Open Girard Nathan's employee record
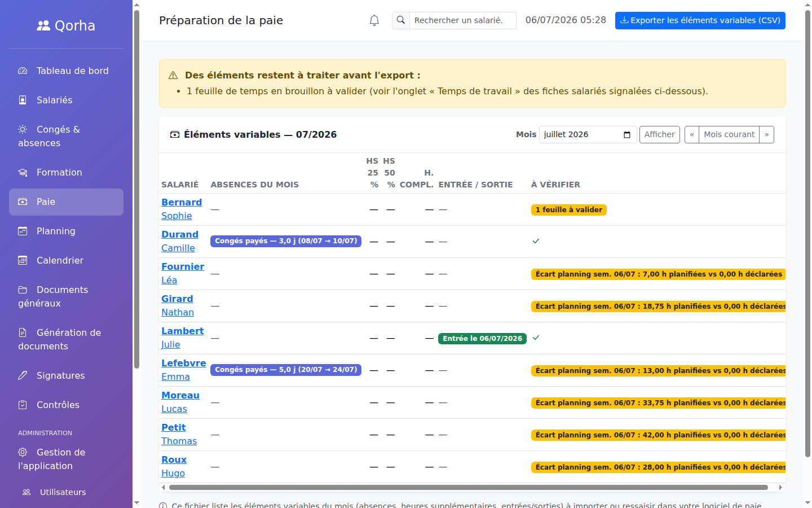 [178, 305]
